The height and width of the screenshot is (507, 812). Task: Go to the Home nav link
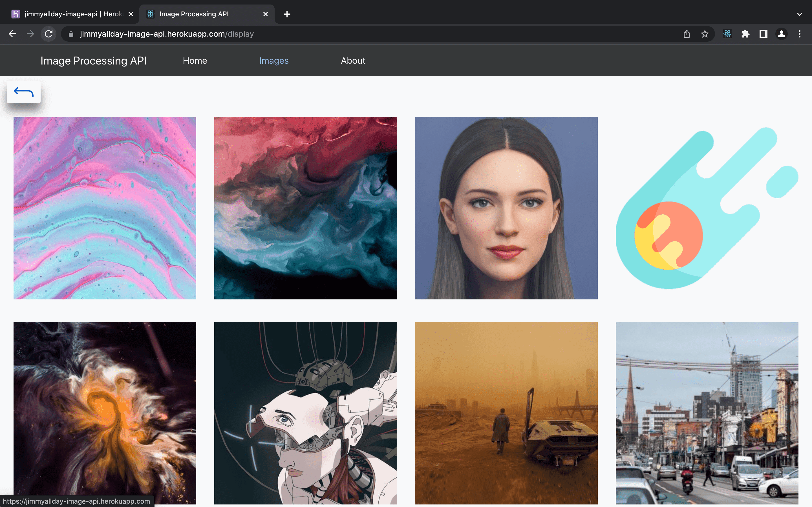point(195,61)
